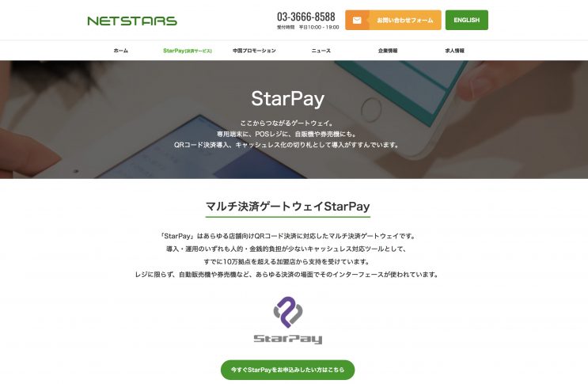
Task: Click the hero banner tablet image
Action: tap(294, 120)
